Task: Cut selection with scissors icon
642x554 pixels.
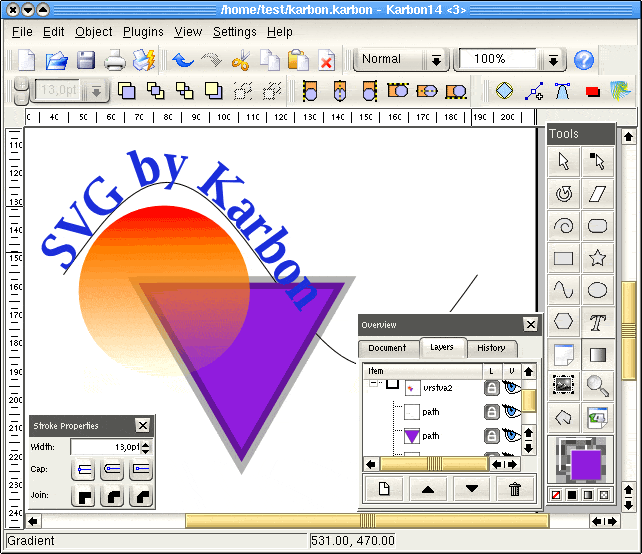Action: [x=241, y=60]
